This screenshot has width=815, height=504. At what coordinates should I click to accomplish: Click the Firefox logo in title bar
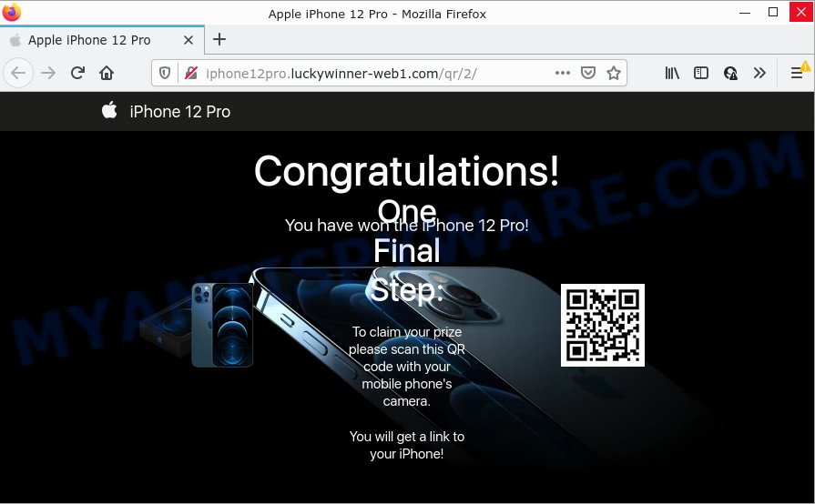[x=12, y=12]
